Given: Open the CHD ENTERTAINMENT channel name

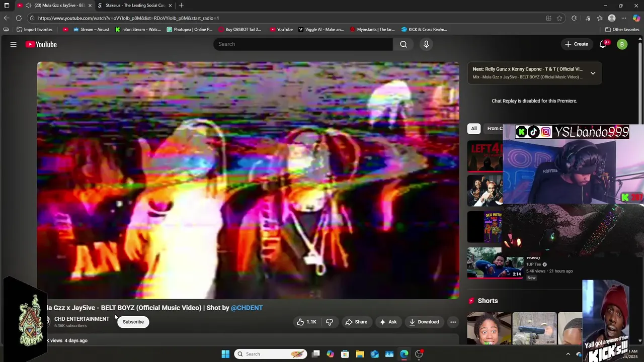Looking at the screenshot, I should tap(82, 319).
